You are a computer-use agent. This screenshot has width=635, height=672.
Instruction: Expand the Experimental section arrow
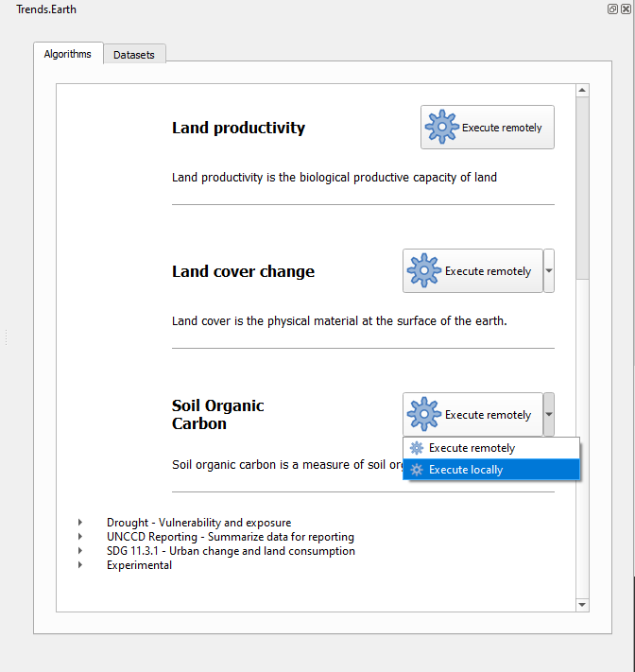click(80, 565)
